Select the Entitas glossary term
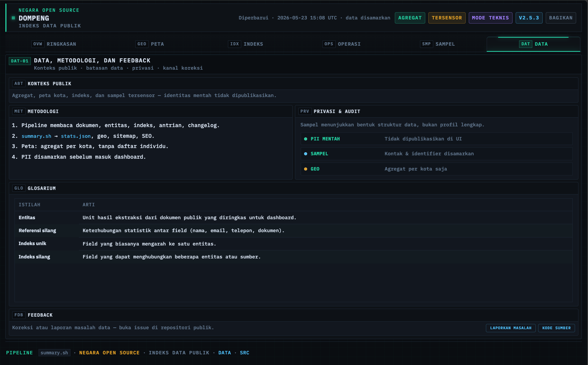 tap(27, 218)
